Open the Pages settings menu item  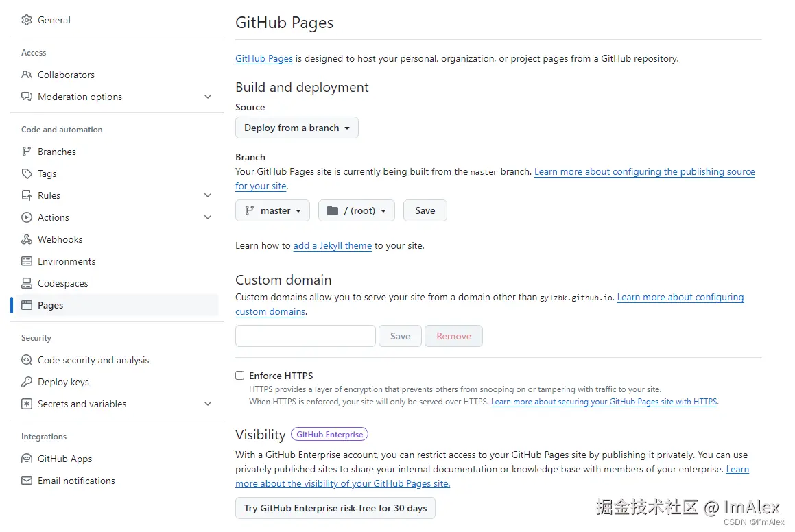pyautogui.click(x=51, y=305)
